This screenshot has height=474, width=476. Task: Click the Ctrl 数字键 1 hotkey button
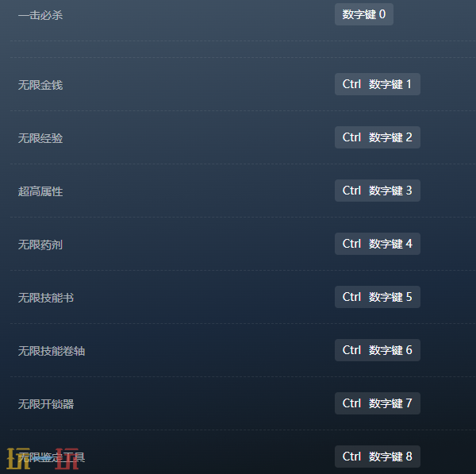tap(378, 84)
